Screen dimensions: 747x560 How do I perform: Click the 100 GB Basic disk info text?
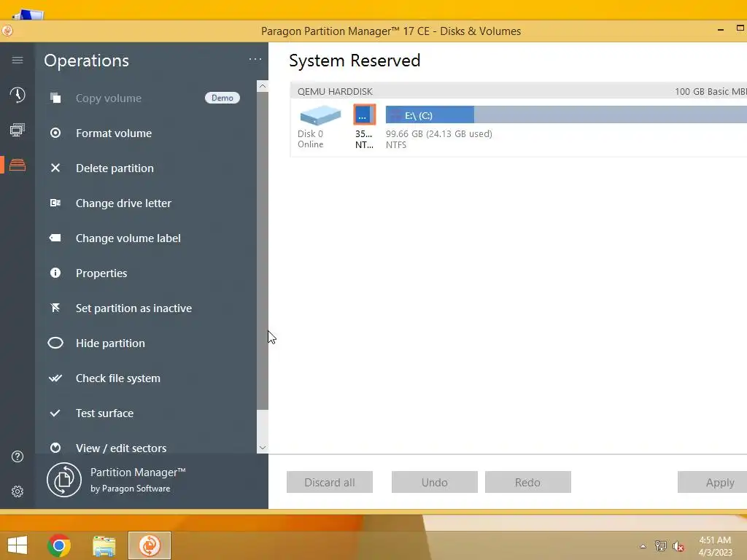pos(711,91)
